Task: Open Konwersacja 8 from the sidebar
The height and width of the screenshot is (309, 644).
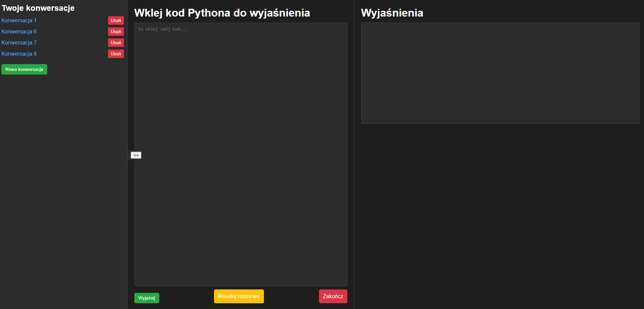Action: tap(19, 54)
